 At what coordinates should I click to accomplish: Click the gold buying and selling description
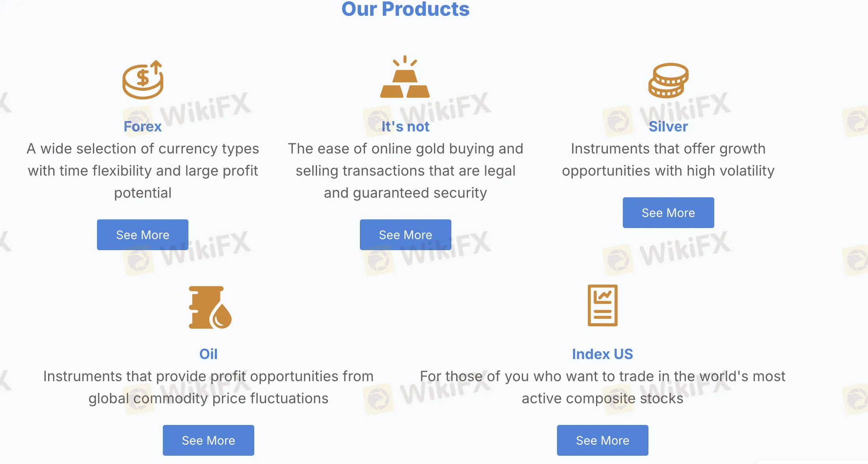[406, 170]
